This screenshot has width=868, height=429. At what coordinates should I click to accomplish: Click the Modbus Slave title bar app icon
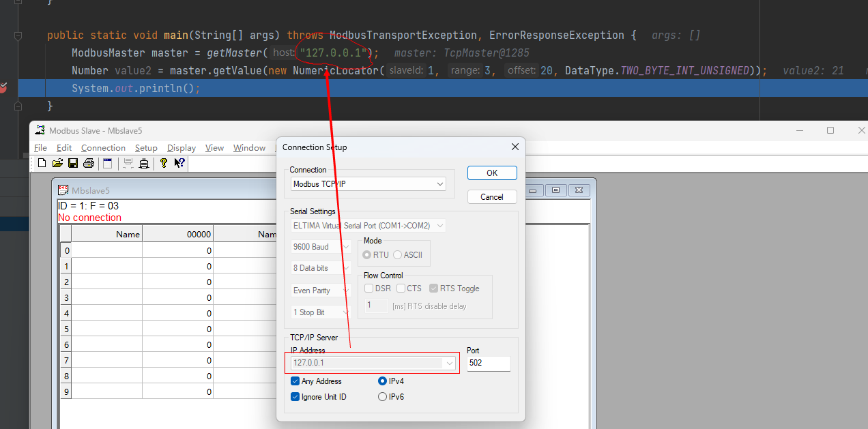40,130
